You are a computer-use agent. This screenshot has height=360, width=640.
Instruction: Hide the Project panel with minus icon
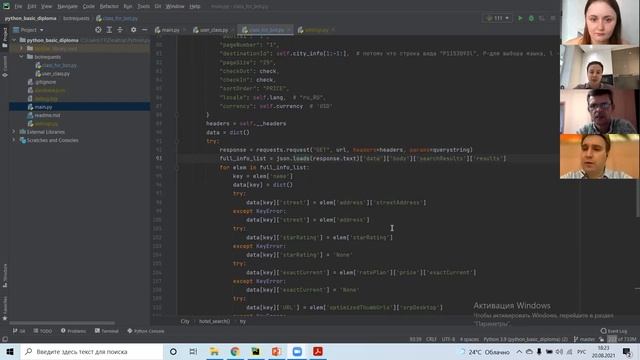point(144,30)
